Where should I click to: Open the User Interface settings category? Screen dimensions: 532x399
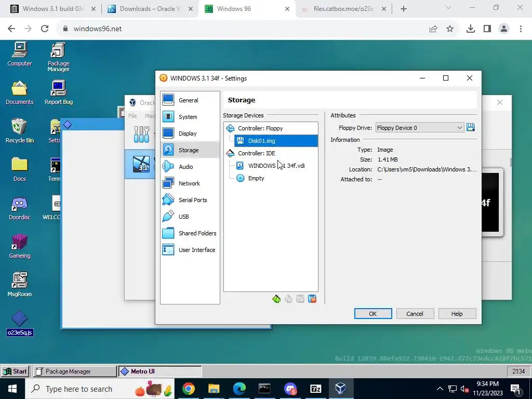point(190,250)
